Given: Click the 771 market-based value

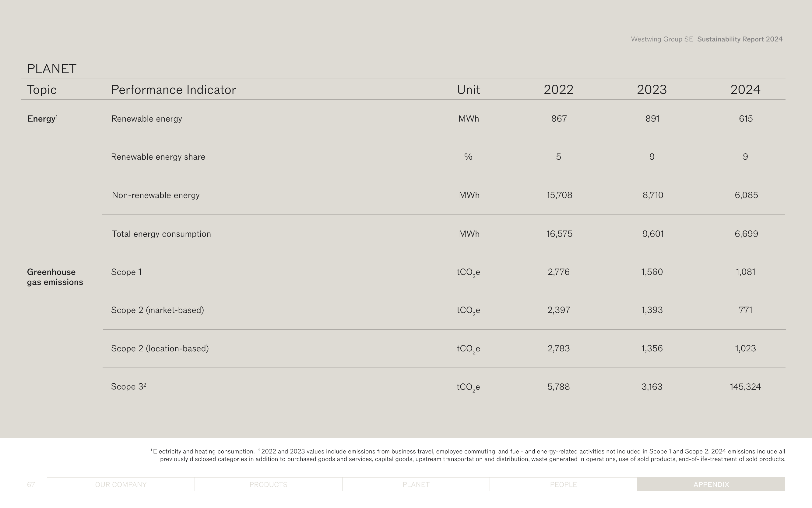Looking at the screenshot, I should [x=746, y=310].
